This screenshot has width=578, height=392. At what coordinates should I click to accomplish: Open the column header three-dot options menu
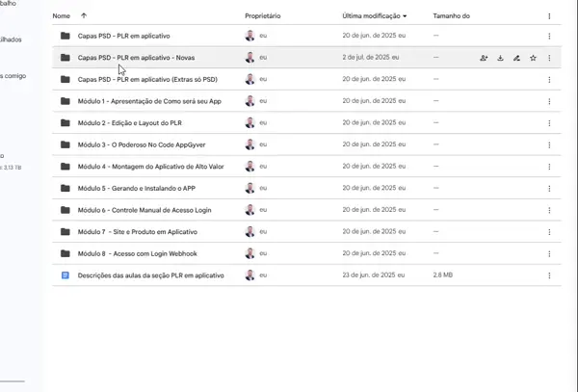click(x=549, y=16)
